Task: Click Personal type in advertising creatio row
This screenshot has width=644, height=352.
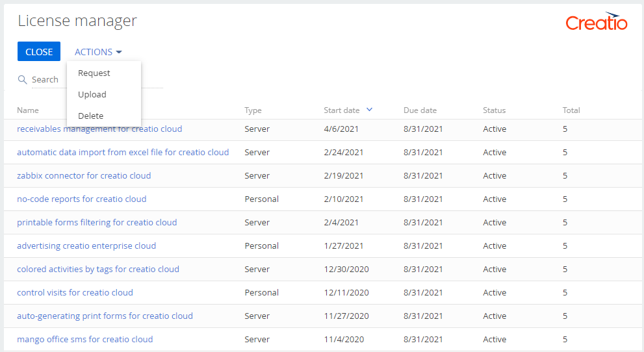Action: (262, 245)
